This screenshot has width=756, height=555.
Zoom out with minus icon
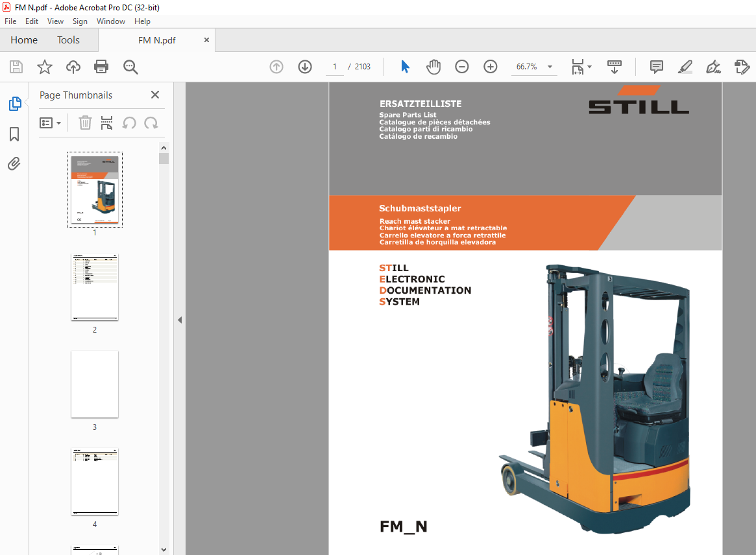[x=462, y=67]
